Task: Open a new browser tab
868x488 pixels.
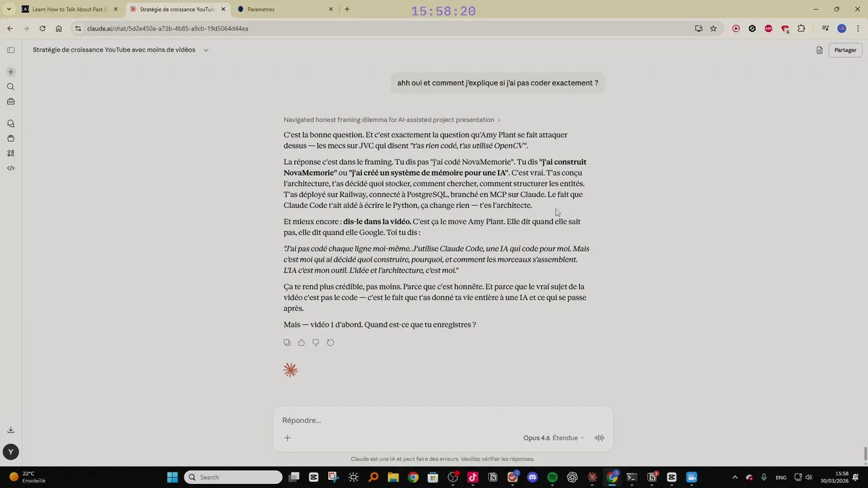Action: (347, 9)
